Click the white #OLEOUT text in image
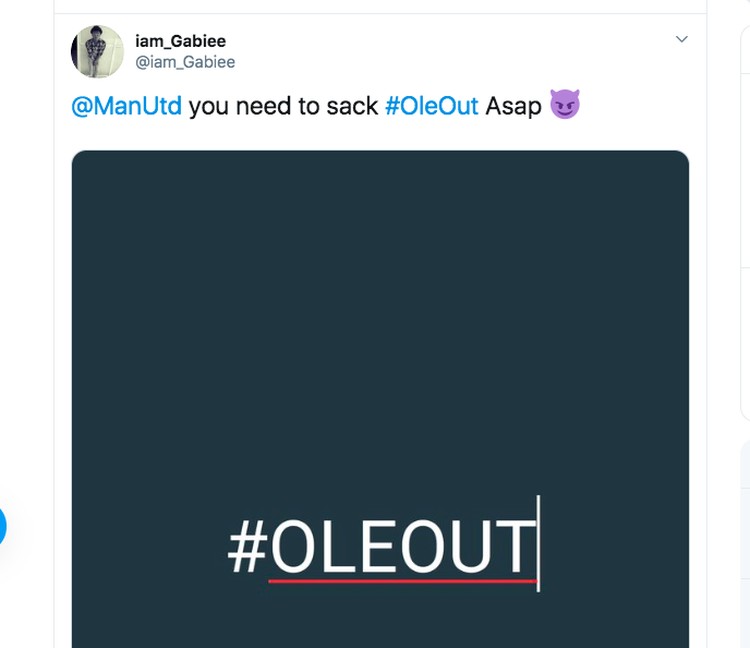 coord(381,546)
